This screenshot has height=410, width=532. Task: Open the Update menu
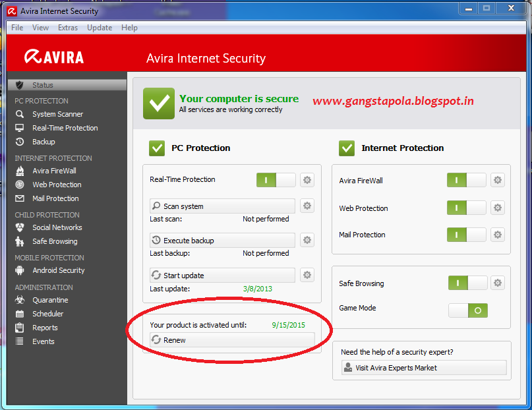pyautogui.click(x=100, y=28)
